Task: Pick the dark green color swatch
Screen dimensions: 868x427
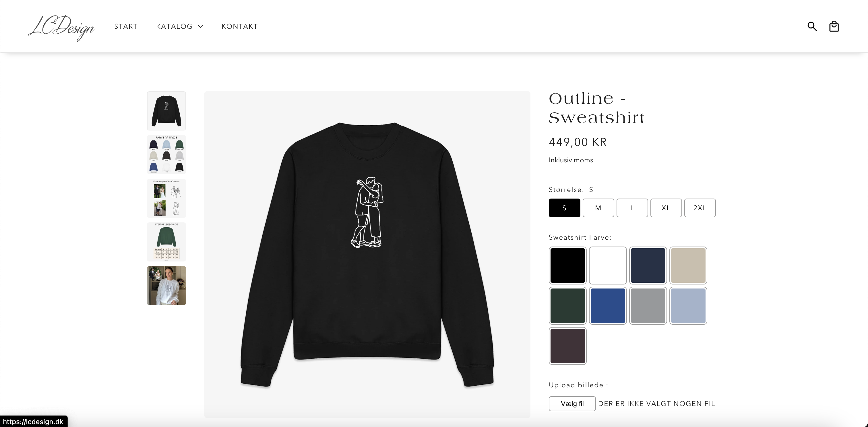Action: tap(568, 305)
